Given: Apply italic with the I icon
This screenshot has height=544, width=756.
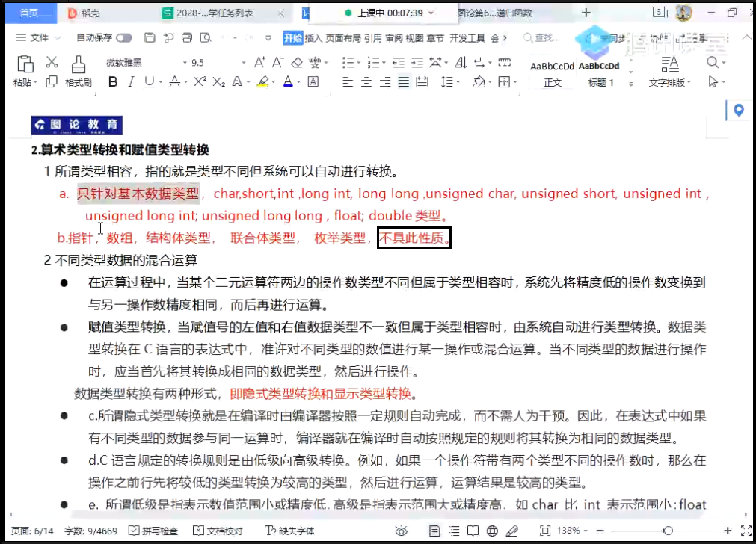Looking at the screenshot, I should point(132,82).
